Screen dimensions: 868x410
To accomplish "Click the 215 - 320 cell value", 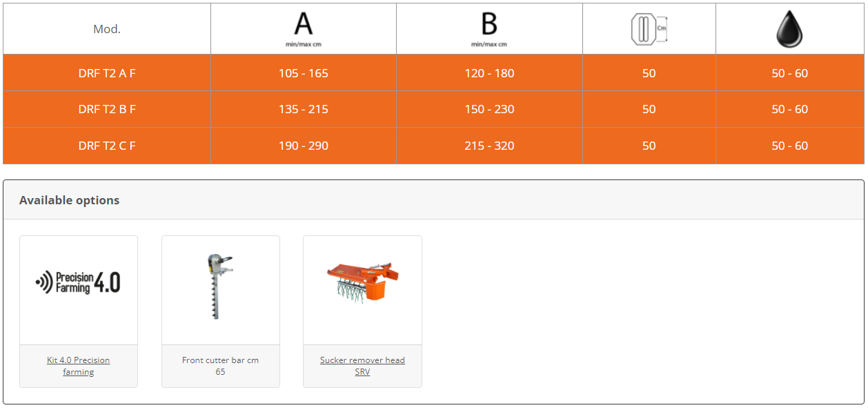I will [489, 146].
